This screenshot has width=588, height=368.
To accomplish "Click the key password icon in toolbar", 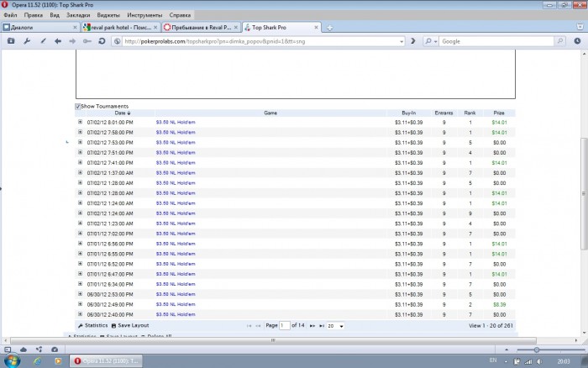I will 87,41.
